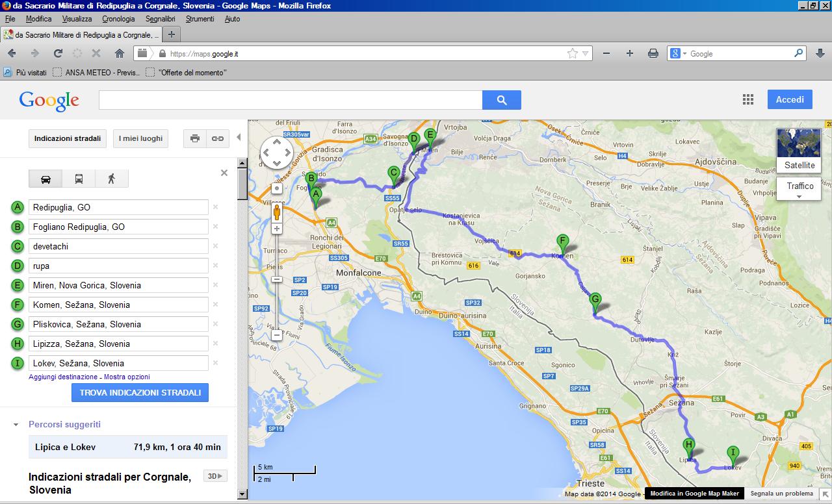Click Indicazioni stradali button
The width and height of the screenshot is (832, 504).
[x=68, y=138]
